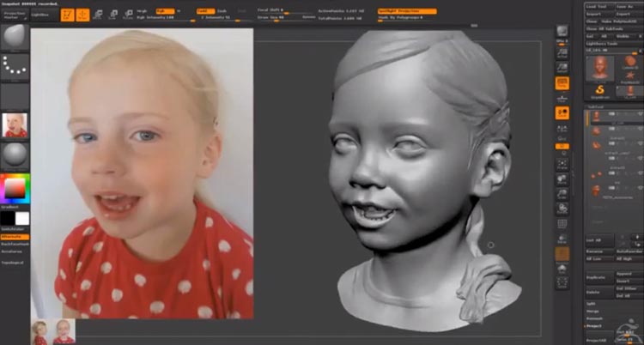Select the Scale transform icon in top toolbar
This screenshot has width=644, height=345.
(x=113, y=15)
